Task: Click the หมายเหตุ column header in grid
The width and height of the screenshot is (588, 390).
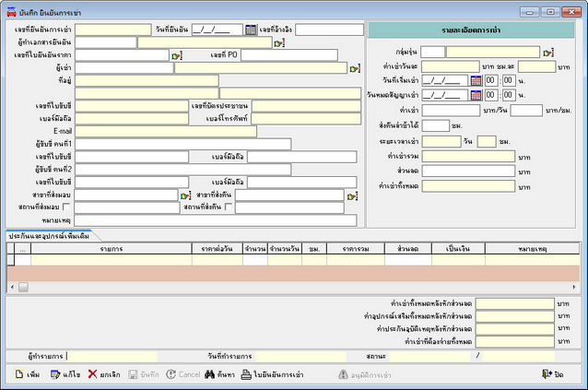Action: click(x=532, y=249)
